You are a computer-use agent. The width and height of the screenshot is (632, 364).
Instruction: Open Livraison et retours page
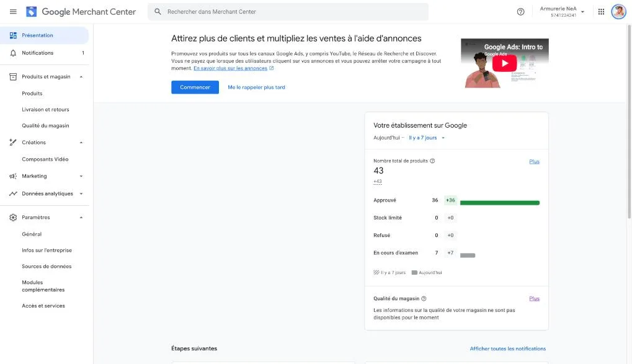[x=45, y=110]
